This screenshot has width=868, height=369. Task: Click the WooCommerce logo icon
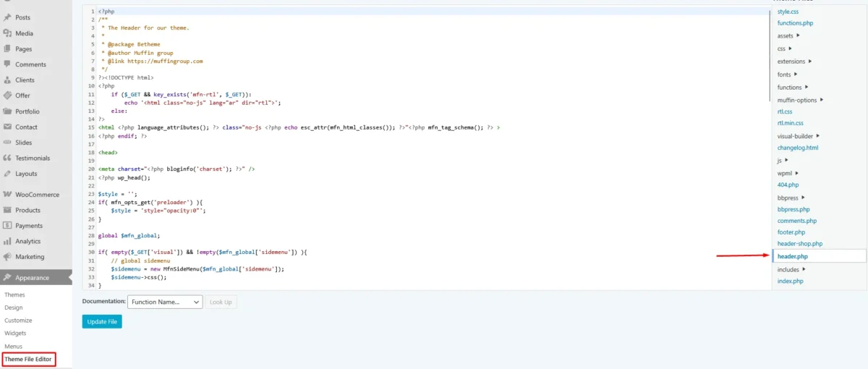coord(7,195)
